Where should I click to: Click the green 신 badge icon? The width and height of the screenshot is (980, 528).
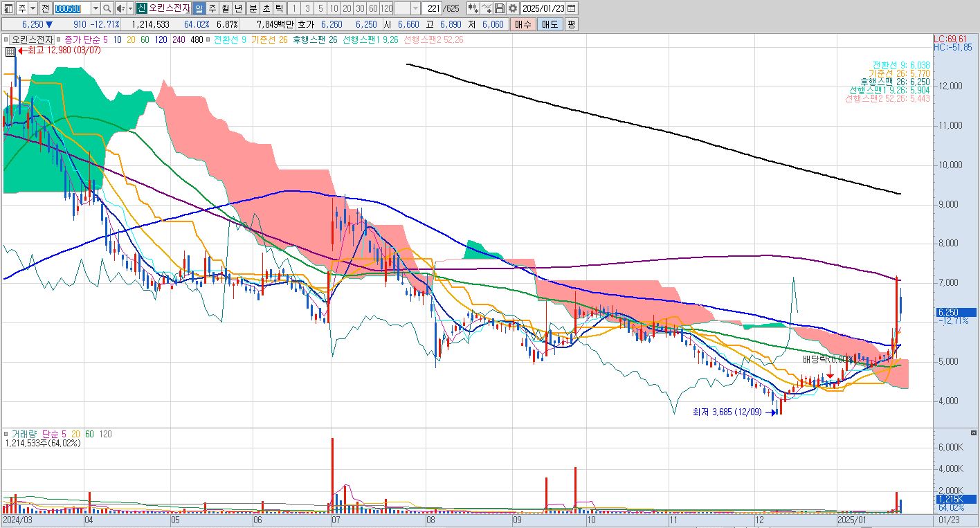[140, 8]
